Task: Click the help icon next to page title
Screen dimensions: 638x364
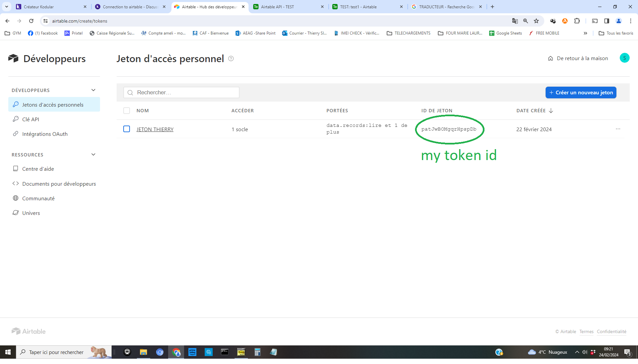Action: (231, 58)
